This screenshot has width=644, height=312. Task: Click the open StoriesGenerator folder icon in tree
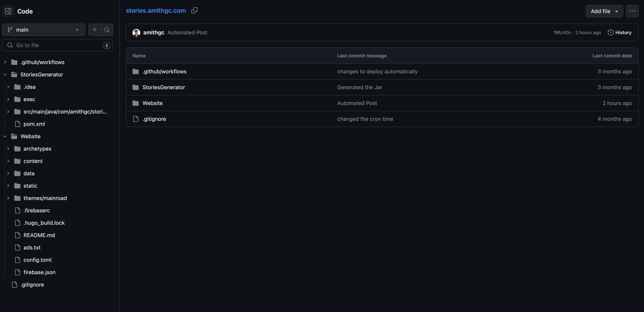[14, 75]
